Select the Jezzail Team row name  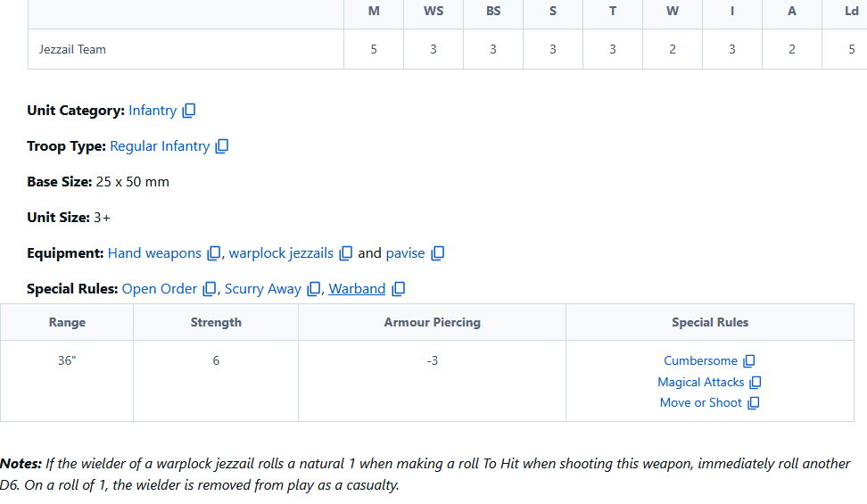(72, 49)
